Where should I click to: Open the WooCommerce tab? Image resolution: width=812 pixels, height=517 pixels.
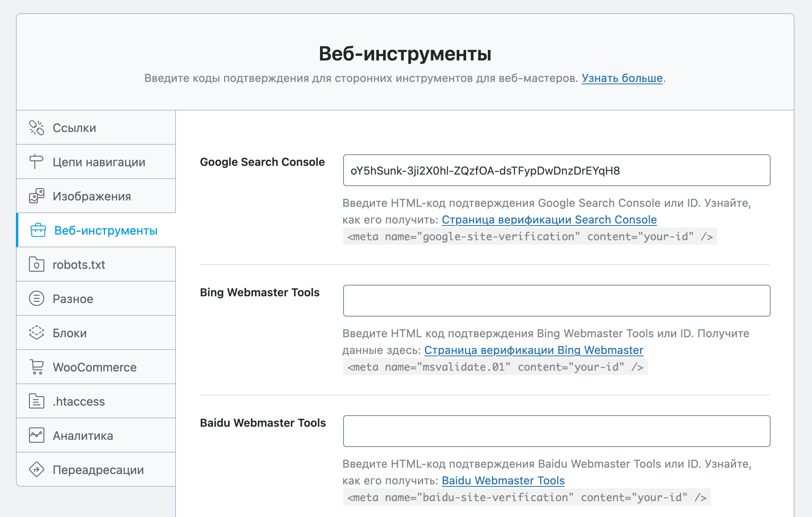click(x=96, y=367)
